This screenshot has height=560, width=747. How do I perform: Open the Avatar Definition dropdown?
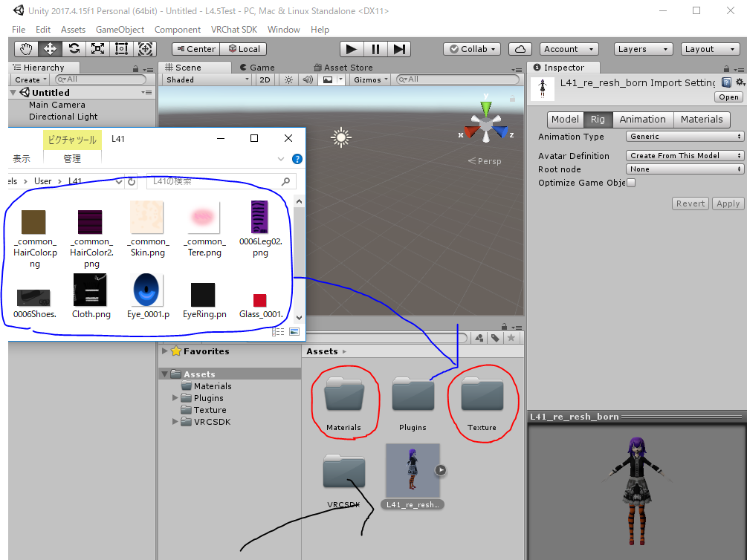coord(685,156)
